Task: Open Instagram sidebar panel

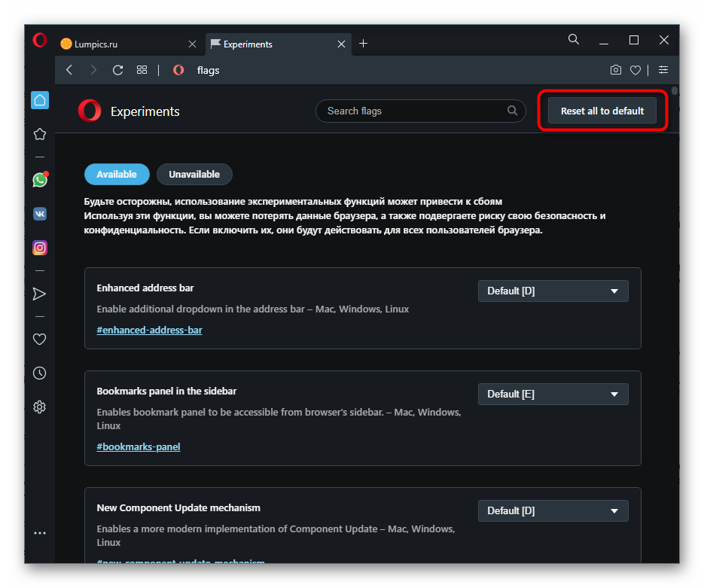Action: [x=40, y=248]
